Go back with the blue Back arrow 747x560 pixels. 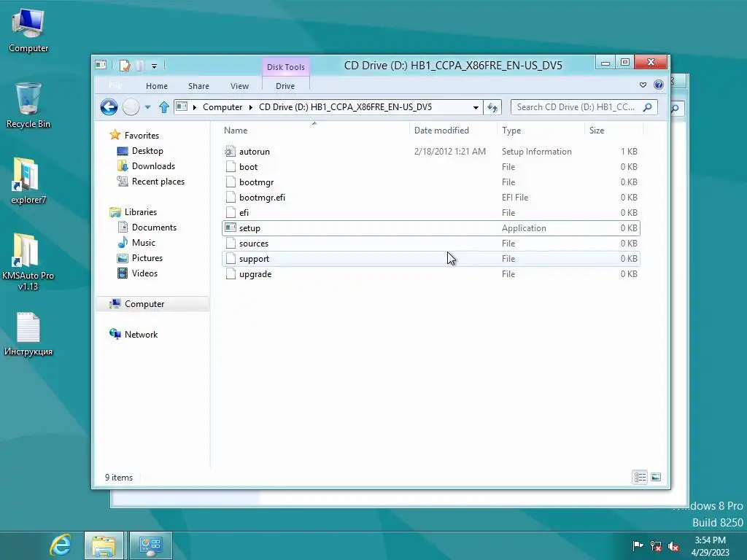click(109, 106)
